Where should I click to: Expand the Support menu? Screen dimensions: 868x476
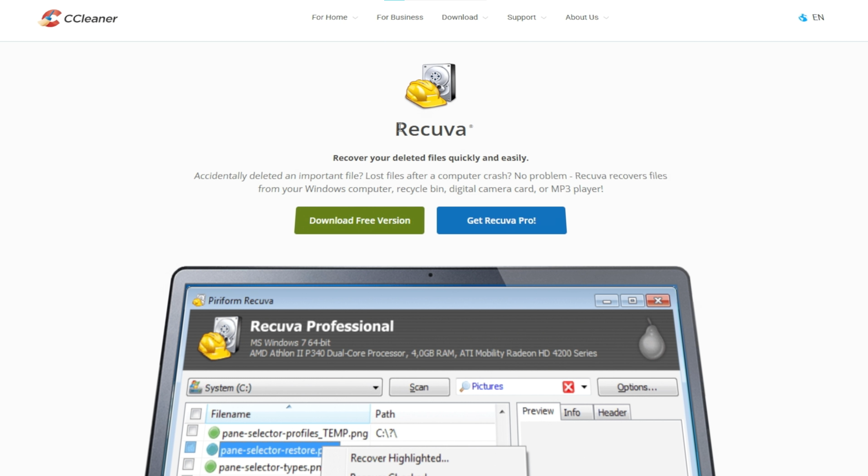click(x=526, y=17)
